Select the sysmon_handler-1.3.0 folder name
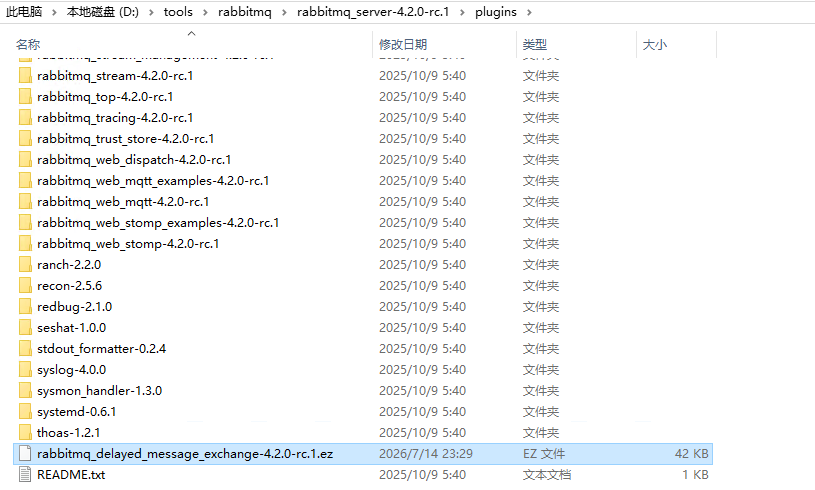The height and width of the screenshot is (490, 815). pos(99,390)
